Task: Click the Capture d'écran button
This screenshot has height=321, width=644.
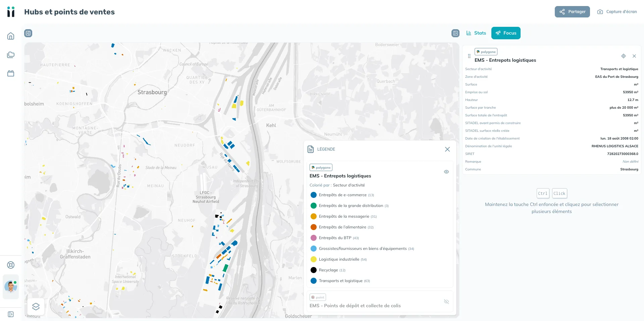Action: [617, 12]
